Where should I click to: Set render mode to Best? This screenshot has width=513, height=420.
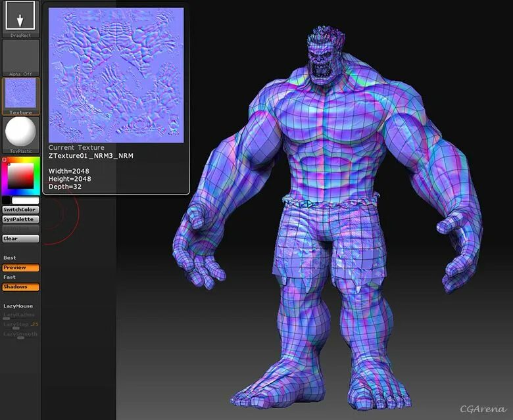click(x=10, y=258)
